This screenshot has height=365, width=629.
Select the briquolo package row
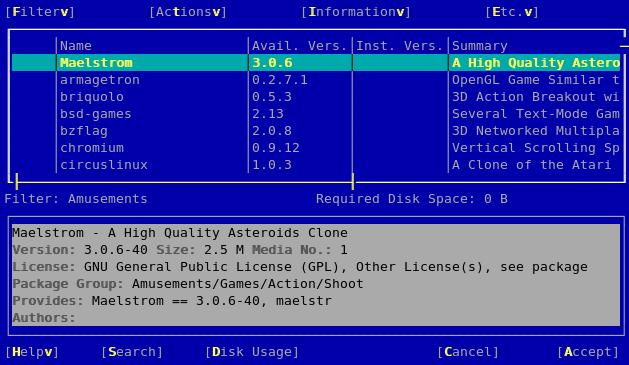[x=316, y=97]
